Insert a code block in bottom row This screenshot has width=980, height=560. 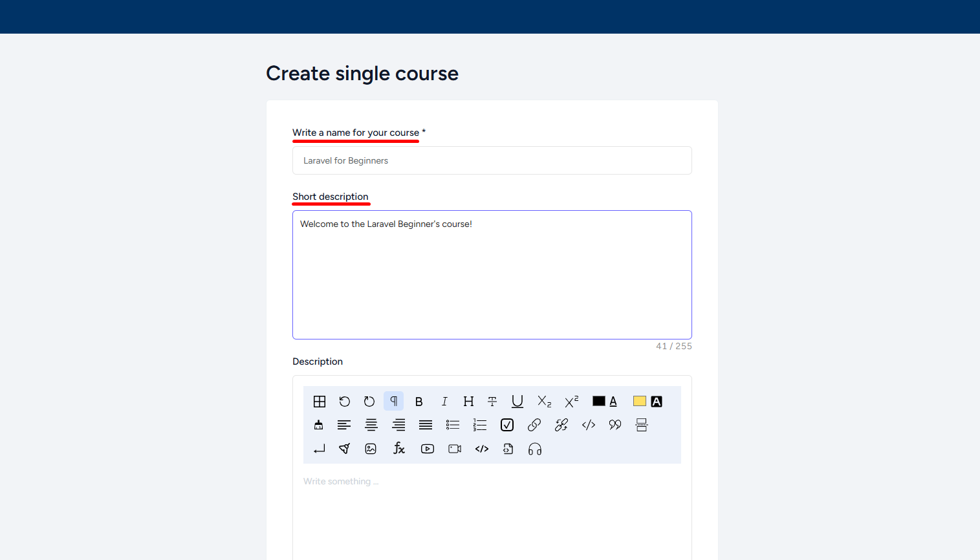(x=482, y=449)
